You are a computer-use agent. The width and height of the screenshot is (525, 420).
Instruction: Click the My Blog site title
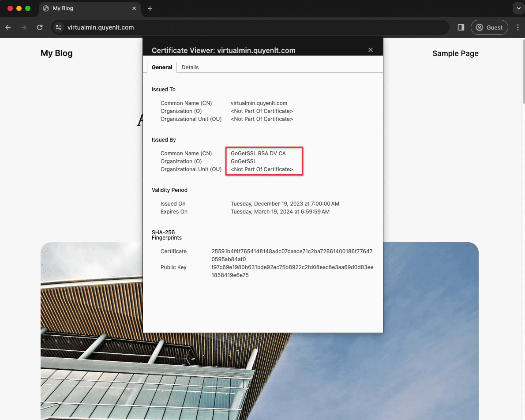click(56, 53)
